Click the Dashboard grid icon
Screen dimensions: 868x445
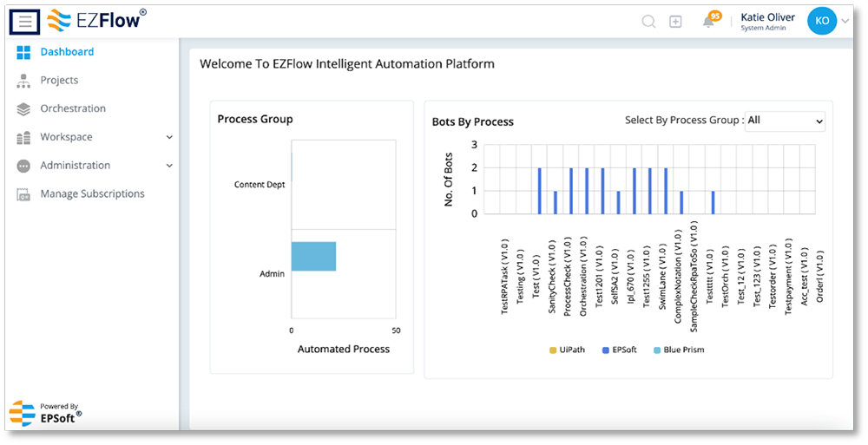coord(23,52)
